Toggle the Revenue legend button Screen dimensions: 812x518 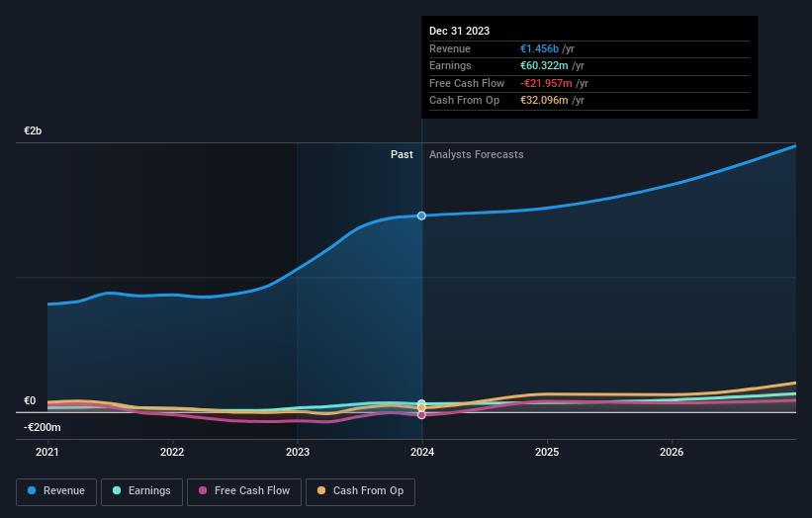pos(56,491)
